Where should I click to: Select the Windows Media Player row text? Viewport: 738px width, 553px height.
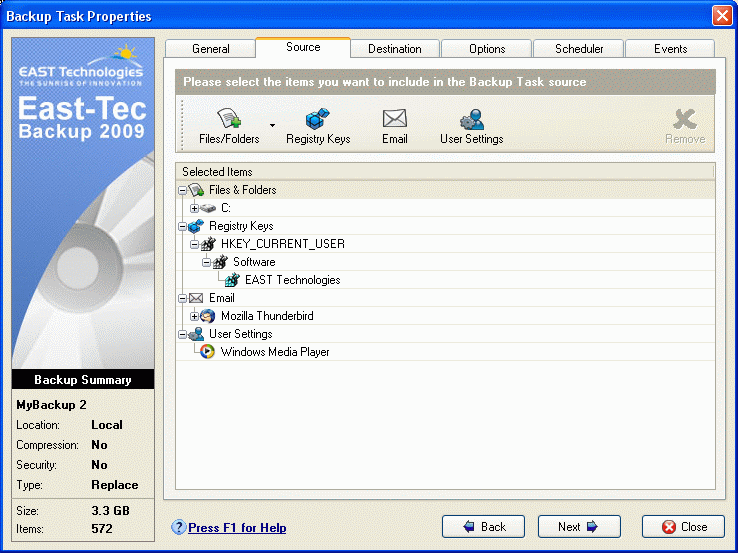tap(275, 352)
